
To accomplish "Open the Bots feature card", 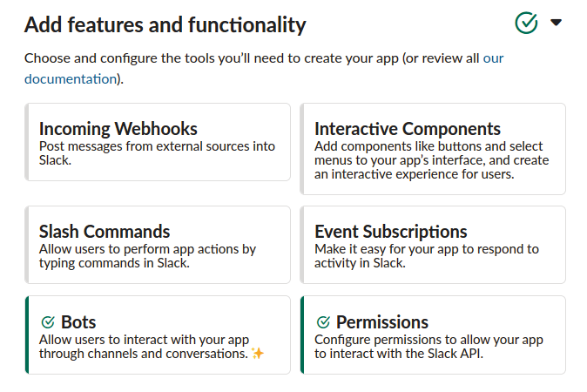I will [x=158, y=335].
